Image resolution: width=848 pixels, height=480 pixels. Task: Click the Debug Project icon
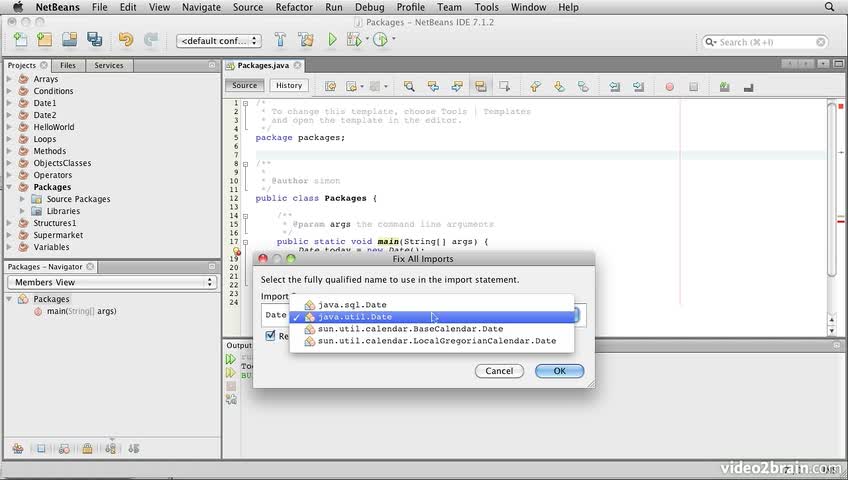pyautogui.click(x=354, y=39)
